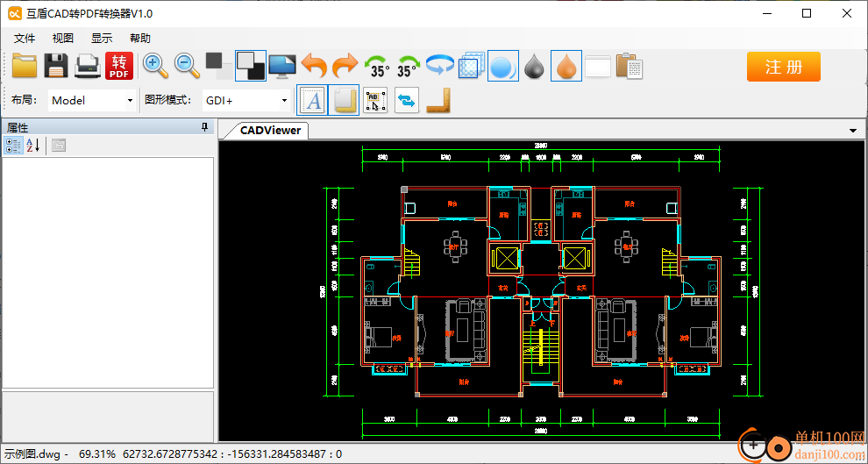
Task: Zoom in with the plus magnifier
Action: coord(155,66)
